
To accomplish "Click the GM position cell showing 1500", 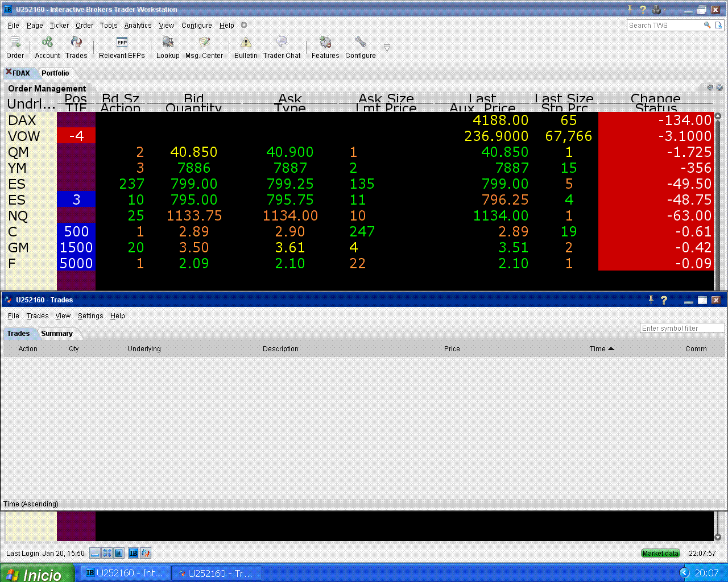I will (x=76, y=247).
